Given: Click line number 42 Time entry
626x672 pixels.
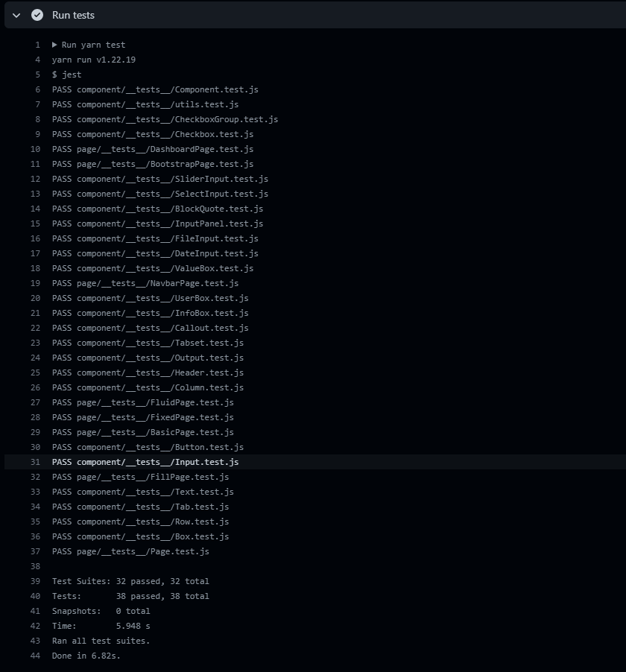Looking at the screenshot, I should (35, 626).
